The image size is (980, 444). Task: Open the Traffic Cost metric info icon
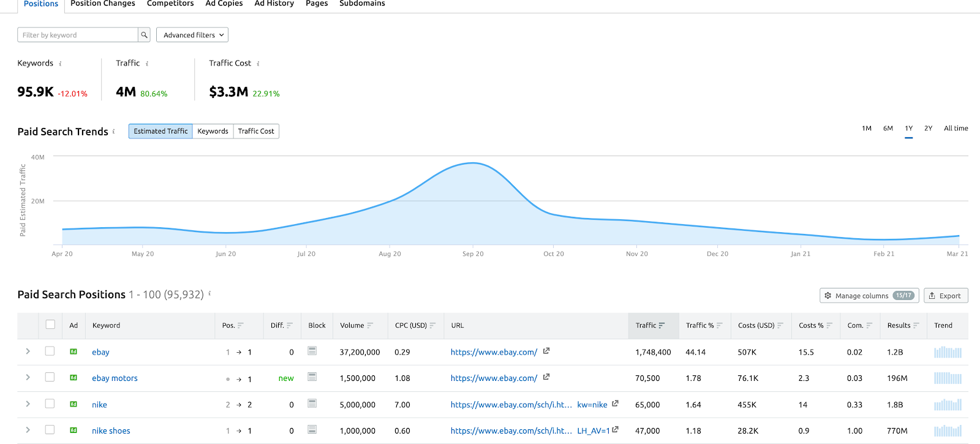(x=258, y=64)
